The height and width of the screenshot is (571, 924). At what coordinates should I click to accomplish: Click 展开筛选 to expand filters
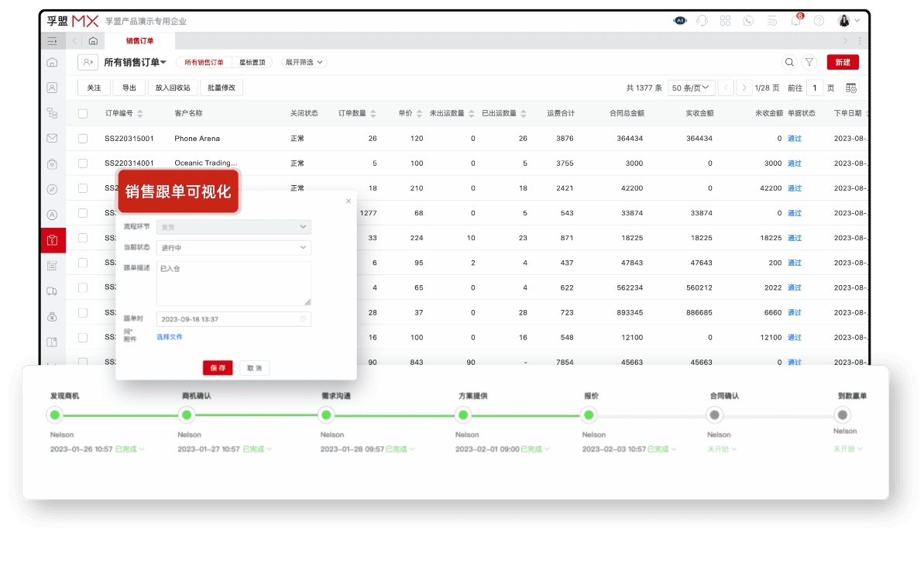(x=303, y=62)
